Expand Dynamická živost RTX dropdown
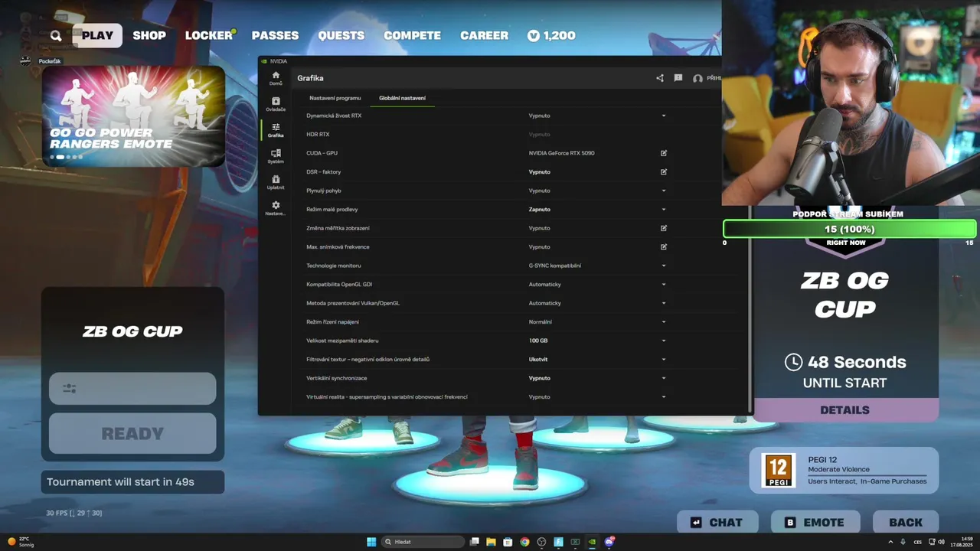The height and width of the screenshot is (551, 980). (664, 116)
